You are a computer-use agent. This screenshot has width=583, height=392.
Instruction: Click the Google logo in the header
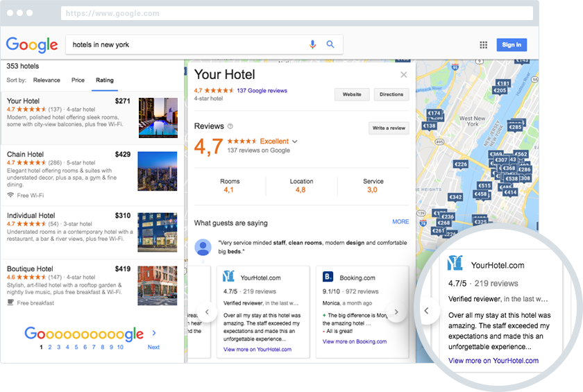coord(32,45)
